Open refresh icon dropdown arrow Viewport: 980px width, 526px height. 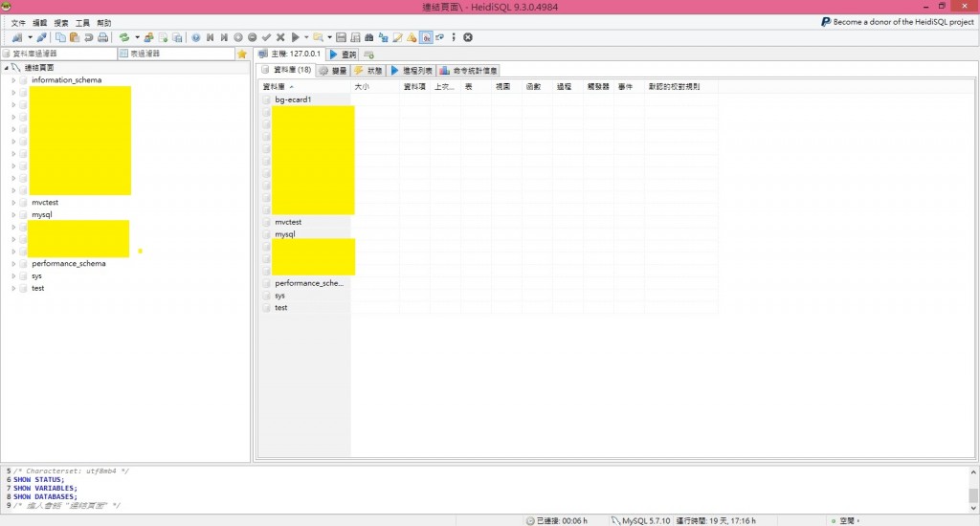pyautogui.click(x=137, y=37)
